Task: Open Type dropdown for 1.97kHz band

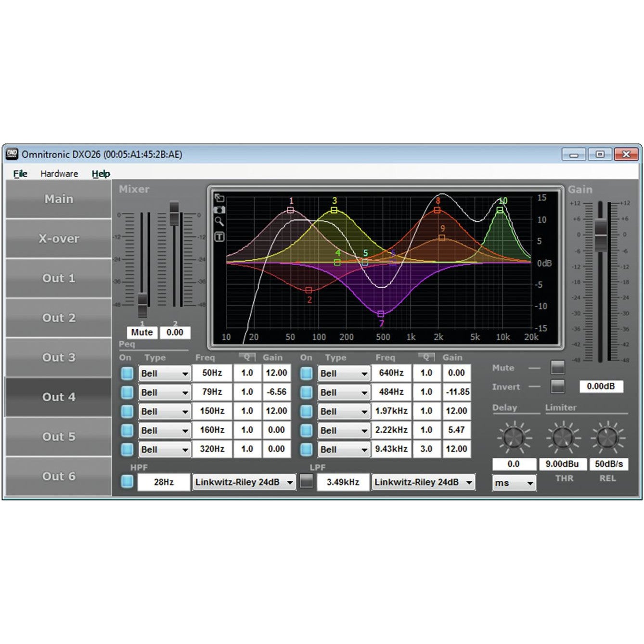Action: point(344,412)
